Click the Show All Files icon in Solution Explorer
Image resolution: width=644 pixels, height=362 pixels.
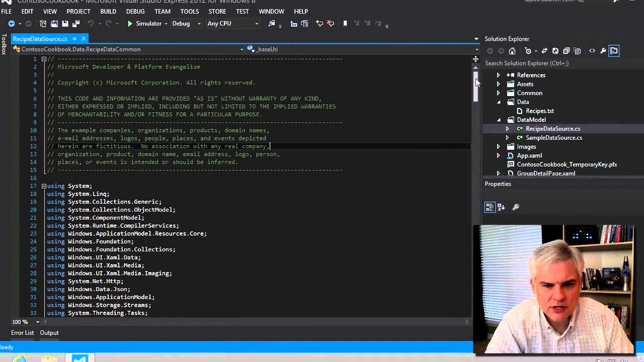point(578,51)
